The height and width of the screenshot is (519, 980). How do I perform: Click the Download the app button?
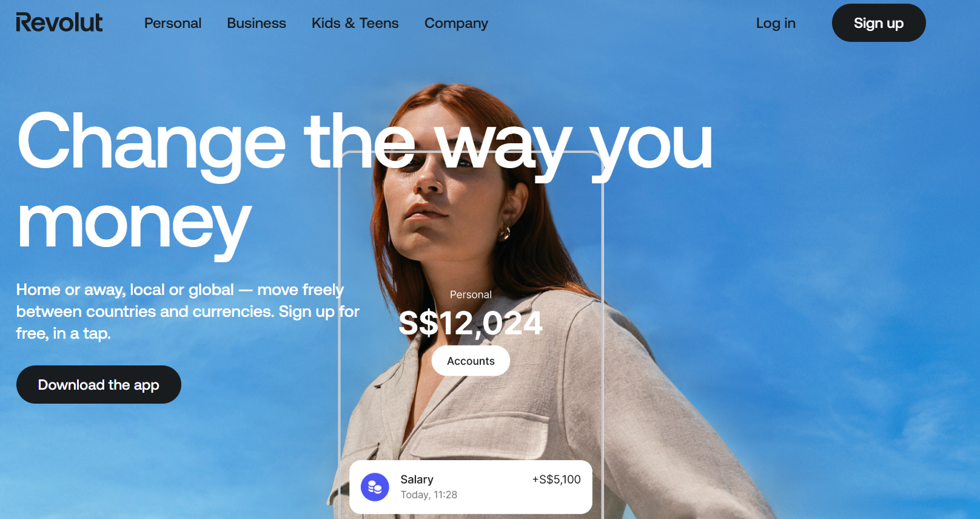(99, 384)
